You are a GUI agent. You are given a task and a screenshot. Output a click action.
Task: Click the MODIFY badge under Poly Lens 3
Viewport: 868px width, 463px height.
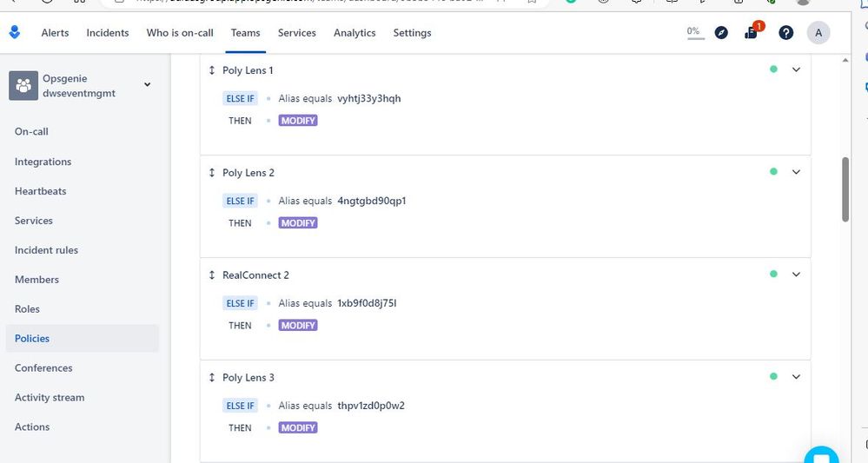coord(298,427)
